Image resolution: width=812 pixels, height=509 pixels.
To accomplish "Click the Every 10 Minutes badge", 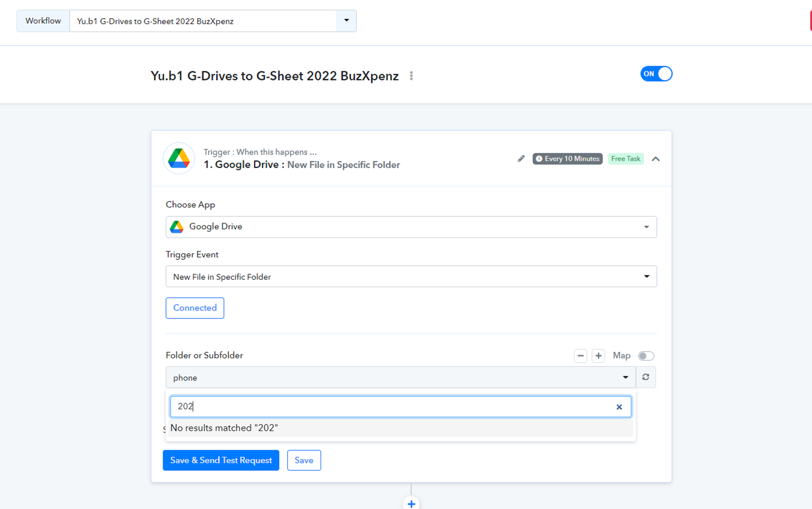I will (x=567, y=158).
